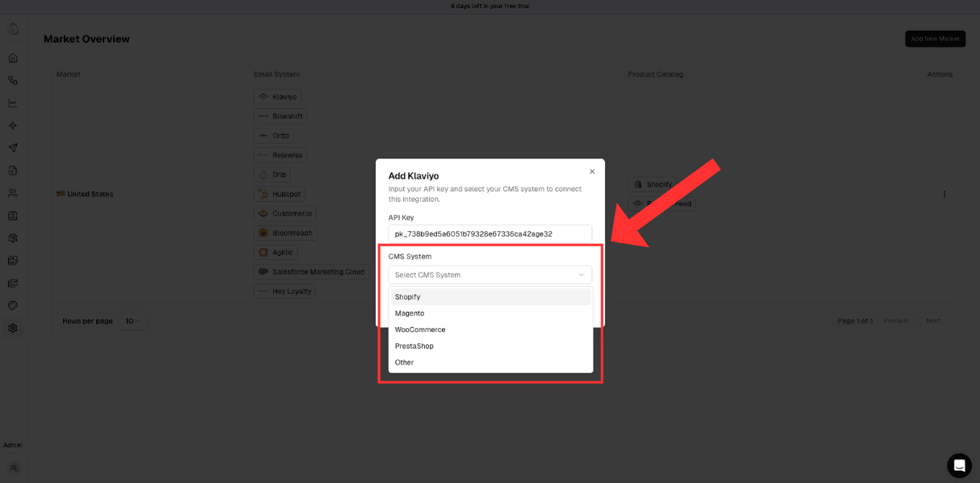Go to the Next page

(933, 321)
